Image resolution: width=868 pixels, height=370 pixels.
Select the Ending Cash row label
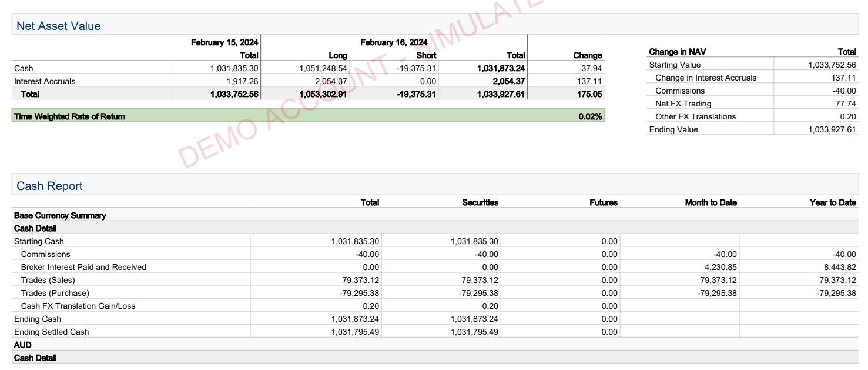[38, 319]
